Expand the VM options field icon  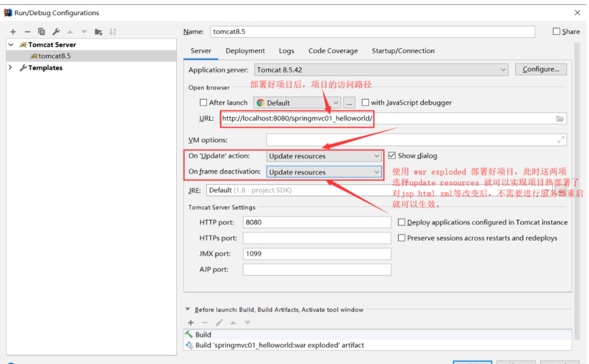point(561,140)
